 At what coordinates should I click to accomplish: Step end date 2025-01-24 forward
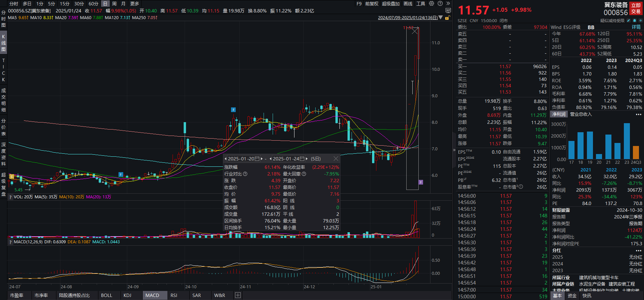click(307, 159)
